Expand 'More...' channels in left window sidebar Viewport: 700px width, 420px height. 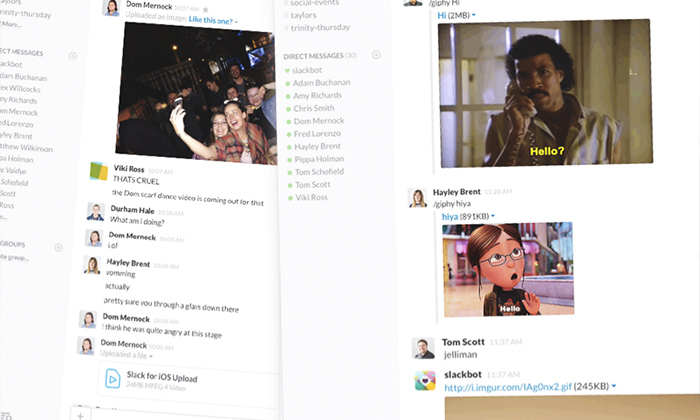pyautogui.click(x=11, y=24)
